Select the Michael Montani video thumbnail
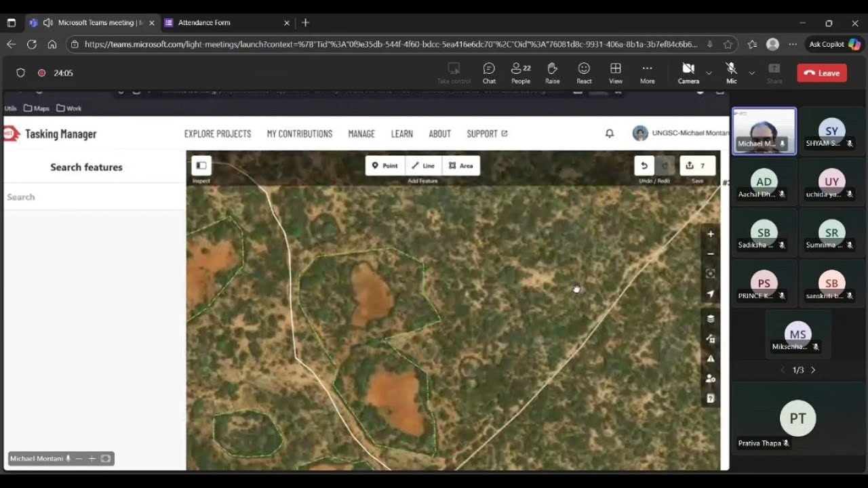This screenshot has width=868, height=488. [764, 131]
